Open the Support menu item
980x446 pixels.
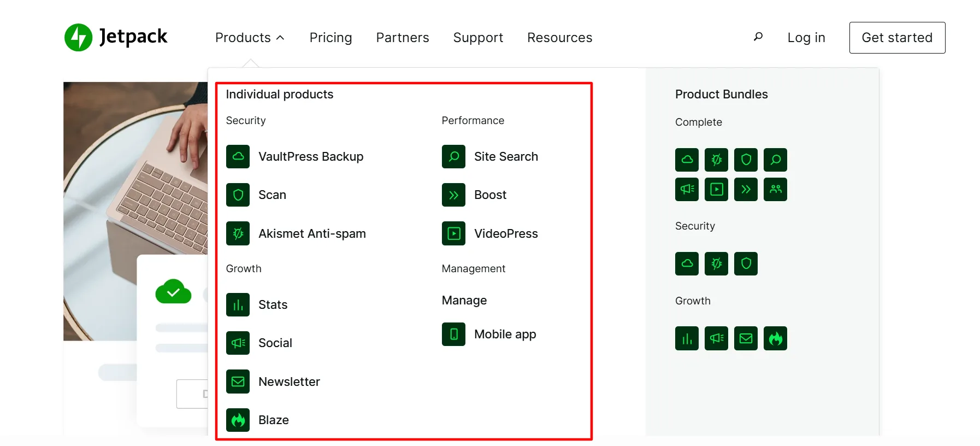click(478, 38)
